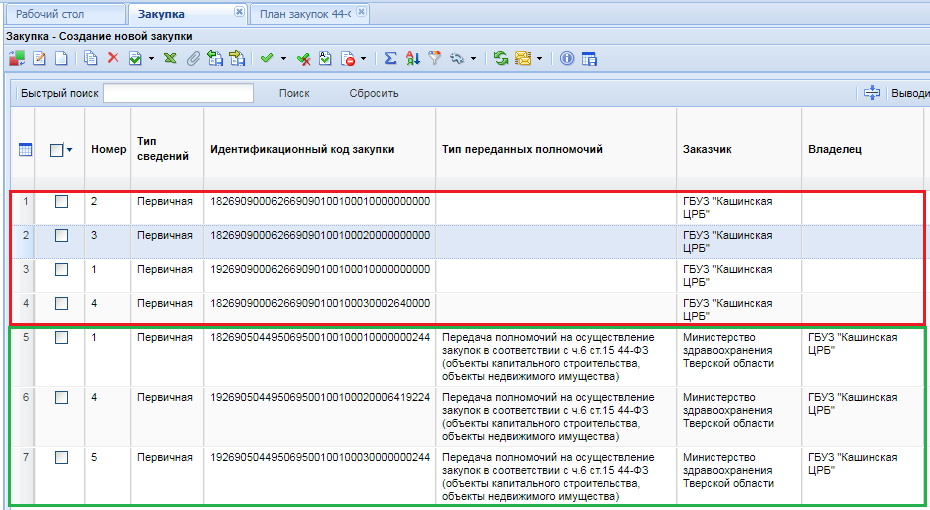Image resolution: width=930 pixels, height=510 pixels.
Task: Click the red delete X toolbar icon
Action: point(113,59)
